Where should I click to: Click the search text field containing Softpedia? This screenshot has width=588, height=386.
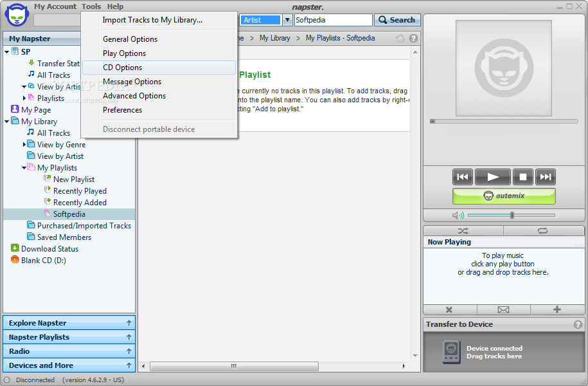[x=333, y=20]
